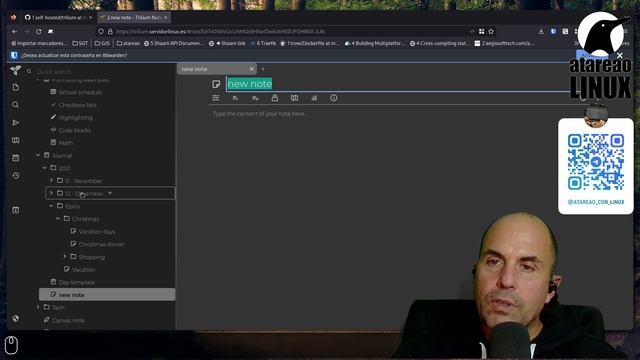The image size is (640, 360).
Task: Expand the Shopping folder chevron
Action: coord(65,256)
